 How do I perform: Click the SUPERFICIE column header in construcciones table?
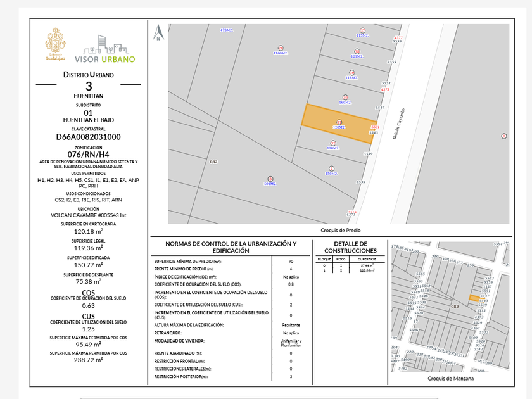367,259
